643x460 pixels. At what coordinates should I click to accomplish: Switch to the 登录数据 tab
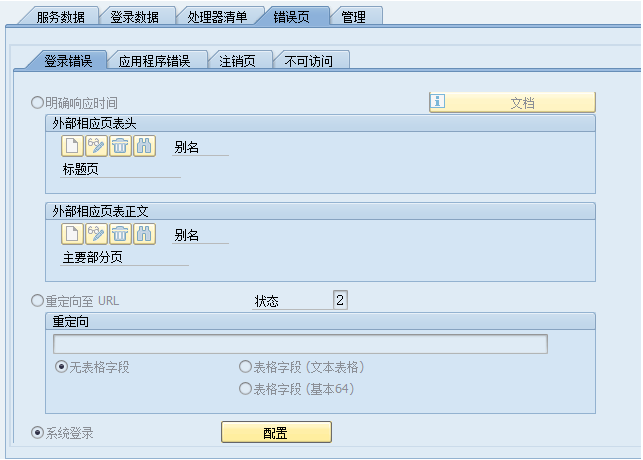pos(134,17)
